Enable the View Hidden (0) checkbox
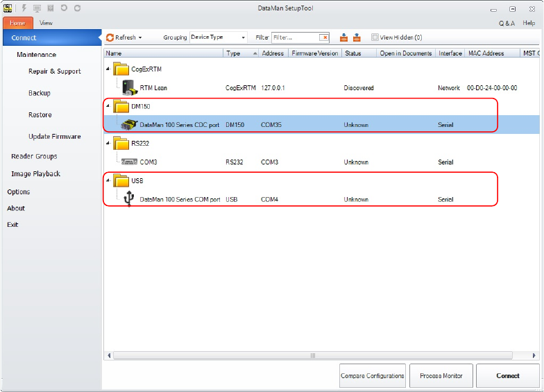 pyautogui.click(x=375, y=37)
